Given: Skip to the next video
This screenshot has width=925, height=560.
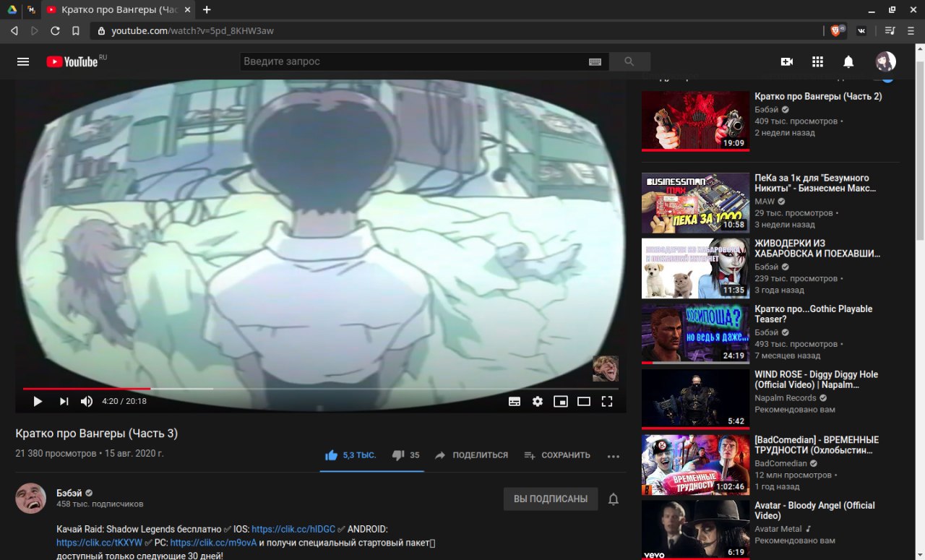Looking at the screenshot, I should pyautogui.click(x=64, y=401).
